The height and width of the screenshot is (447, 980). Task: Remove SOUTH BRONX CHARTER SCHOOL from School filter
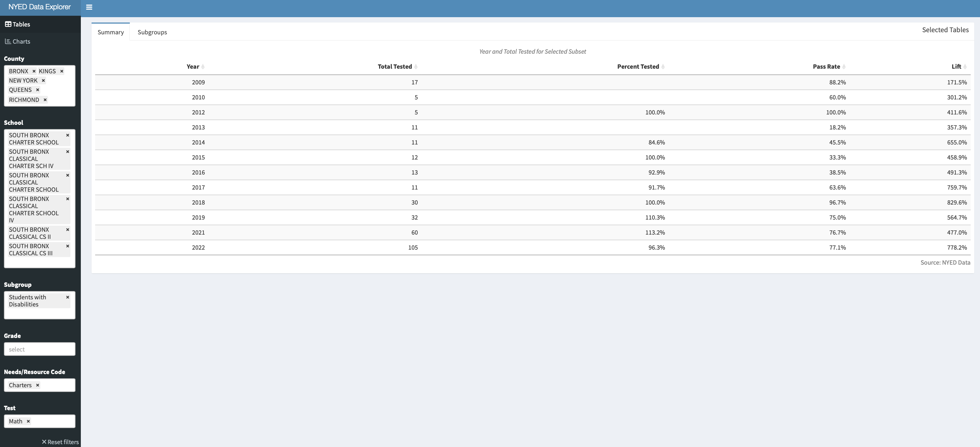point(68,135)
